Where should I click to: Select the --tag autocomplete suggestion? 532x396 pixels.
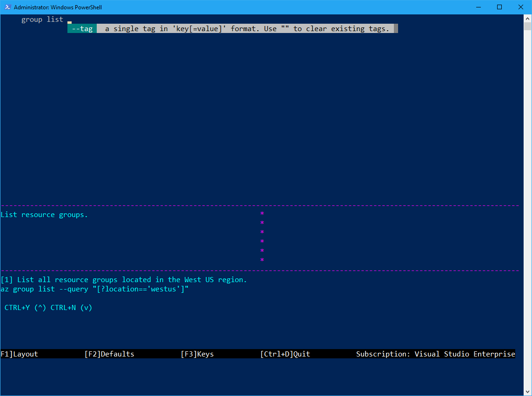(82, 29)
